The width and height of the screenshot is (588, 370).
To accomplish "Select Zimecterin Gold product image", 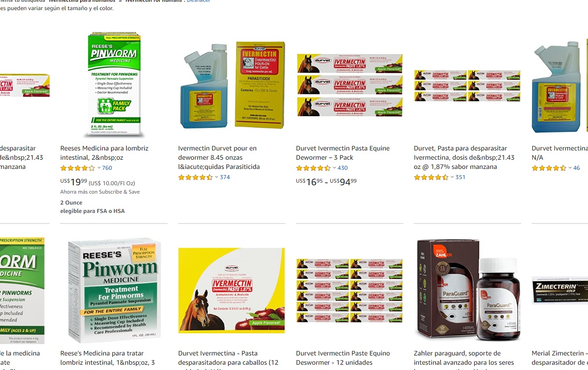I will pos(560,290).
